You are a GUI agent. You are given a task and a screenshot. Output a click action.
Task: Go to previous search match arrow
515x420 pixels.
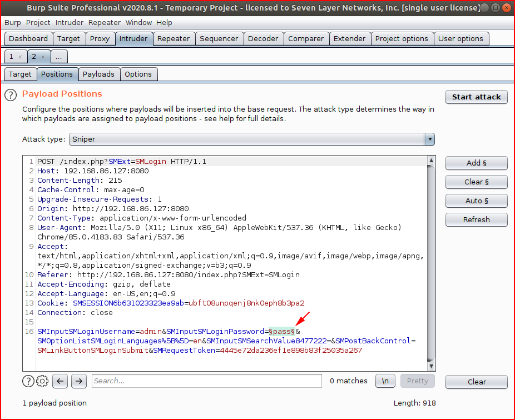coord(60,381)
